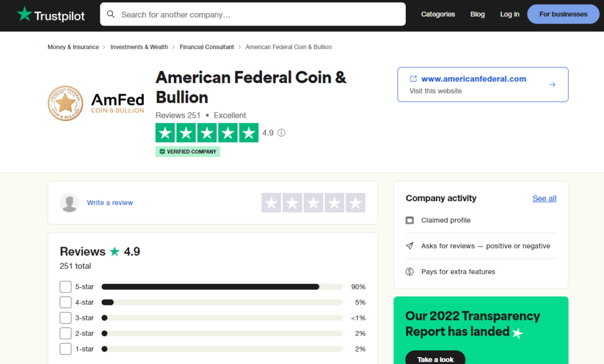
Task: Open the Categories menu
Action: pyautogui.click(x=438, y=14)
